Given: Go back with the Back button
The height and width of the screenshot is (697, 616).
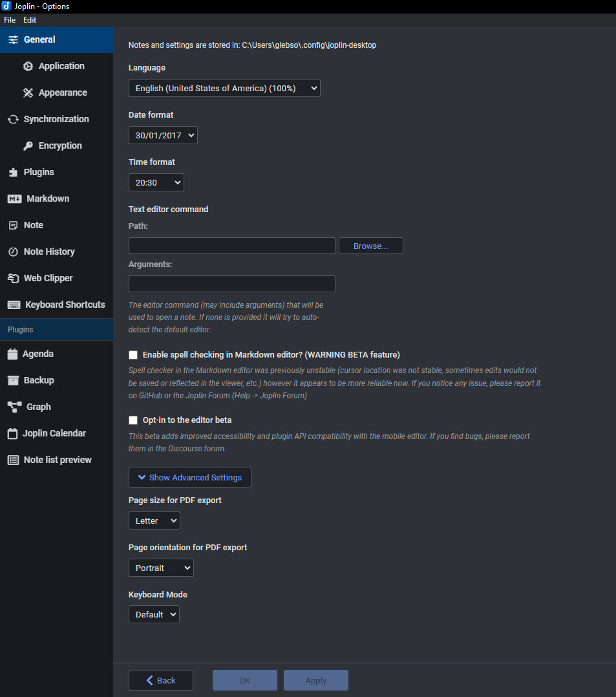Looking at the screenshot, I should (161, 680).
